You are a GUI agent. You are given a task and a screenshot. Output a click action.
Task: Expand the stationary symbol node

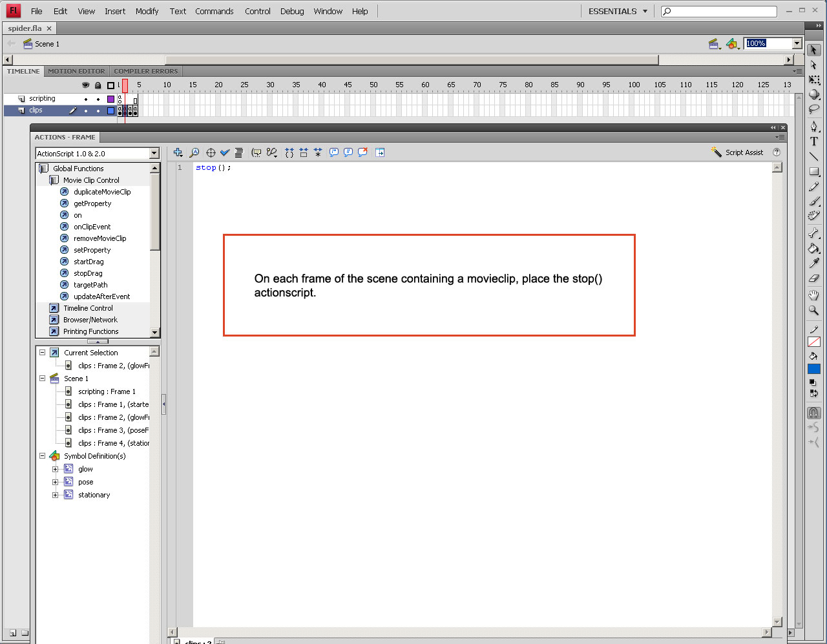pyautogui.click(x=56, y=495)
